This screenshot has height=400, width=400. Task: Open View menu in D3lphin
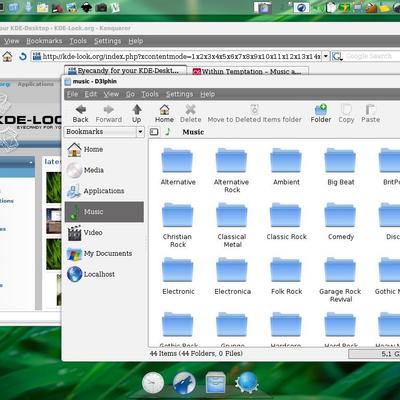click(x=111, y=94)
